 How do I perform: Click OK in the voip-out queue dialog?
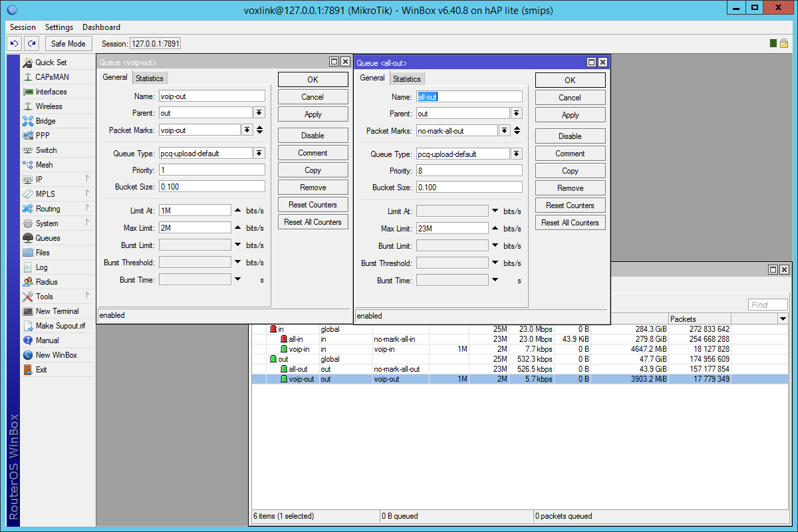[313, 80]
